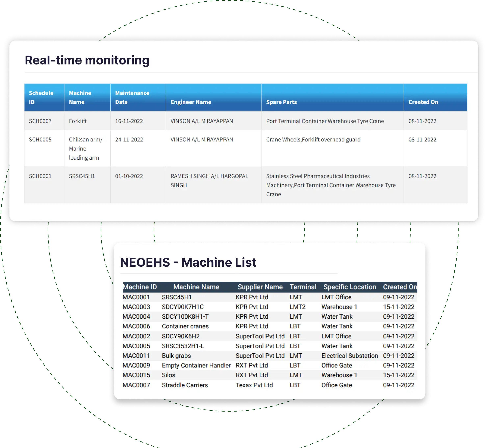Viewport: 486px width, 448px height.
Task: Click machine name SDCY100K8H1-T
Action: [x=185, y=317]
